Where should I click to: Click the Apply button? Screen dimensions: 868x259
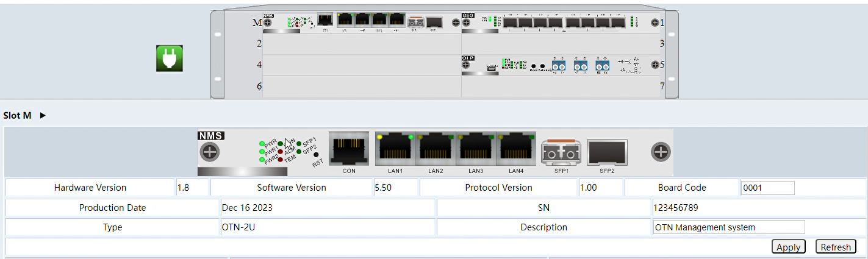pos(788,247)
